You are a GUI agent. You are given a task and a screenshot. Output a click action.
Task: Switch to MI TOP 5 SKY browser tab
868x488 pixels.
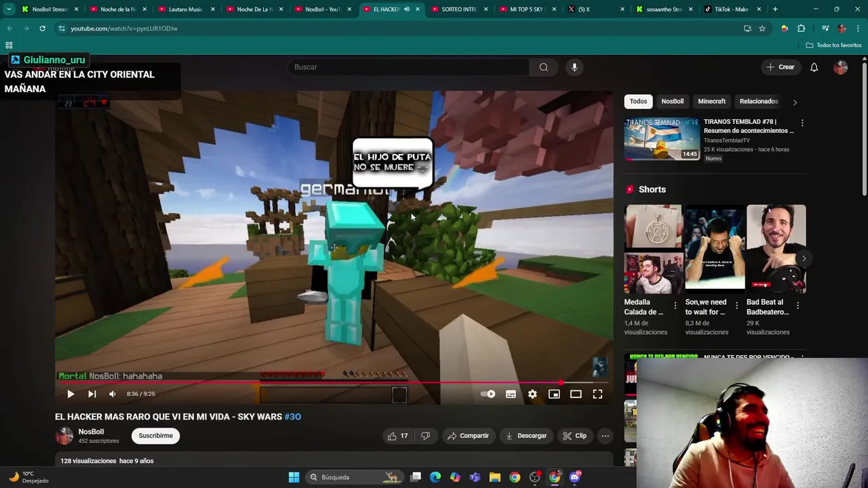[x=528, y=9]
